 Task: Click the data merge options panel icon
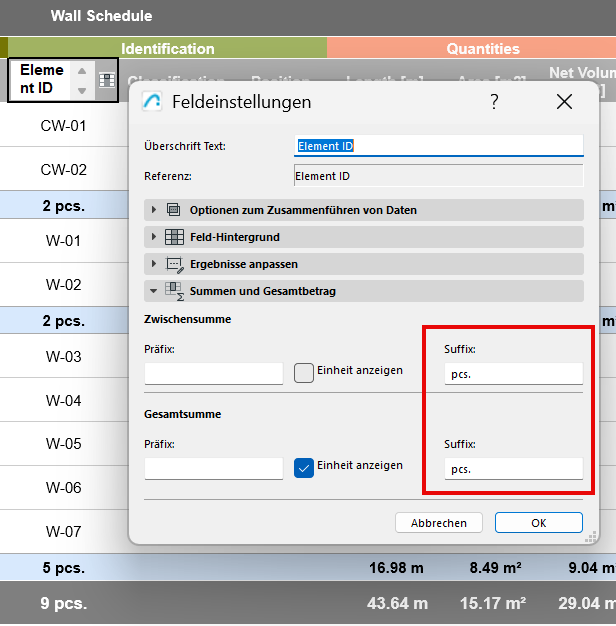coord(174,210)
